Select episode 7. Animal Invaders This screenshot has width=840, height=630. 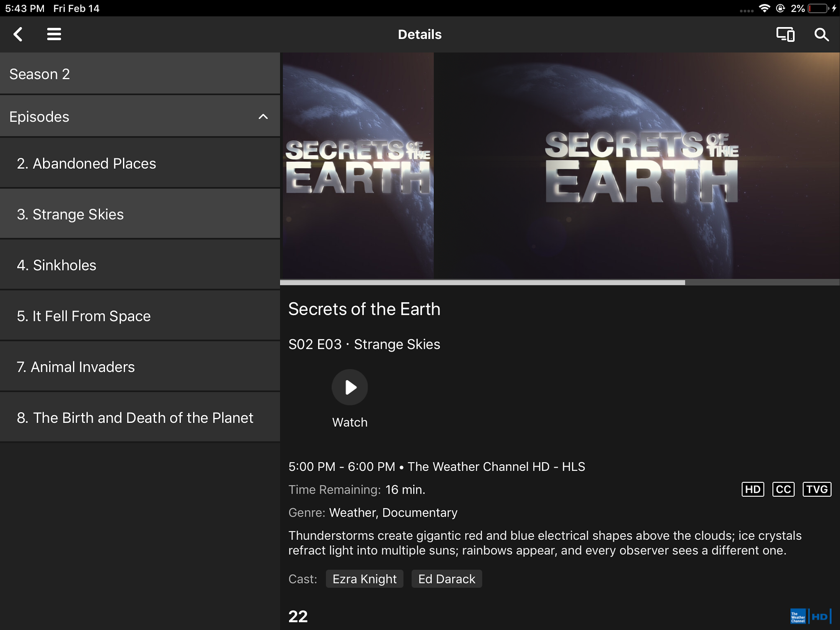pos(140,367)
